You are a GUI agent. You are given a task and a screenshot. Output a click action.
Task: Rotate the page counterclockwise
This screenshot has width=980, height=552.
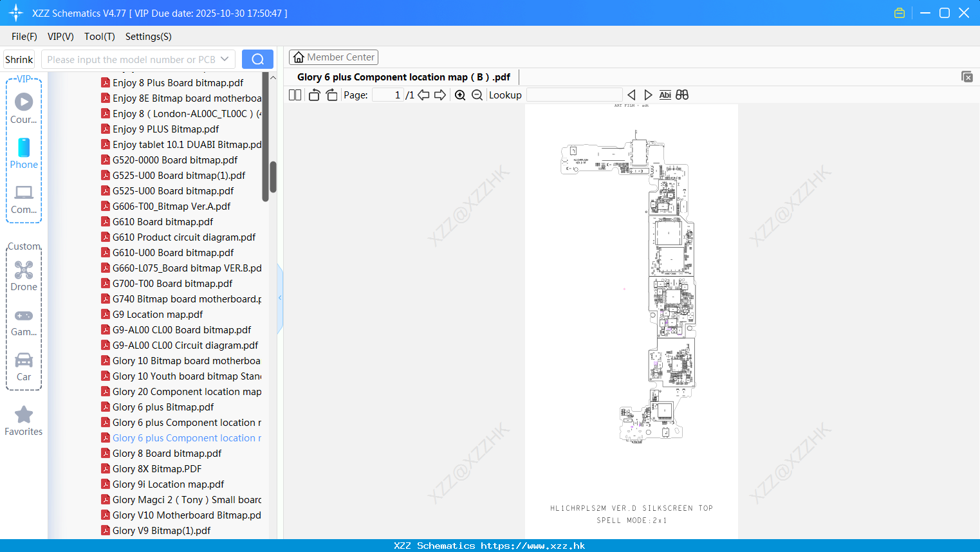pyautogui.click(x=314, y=95)
